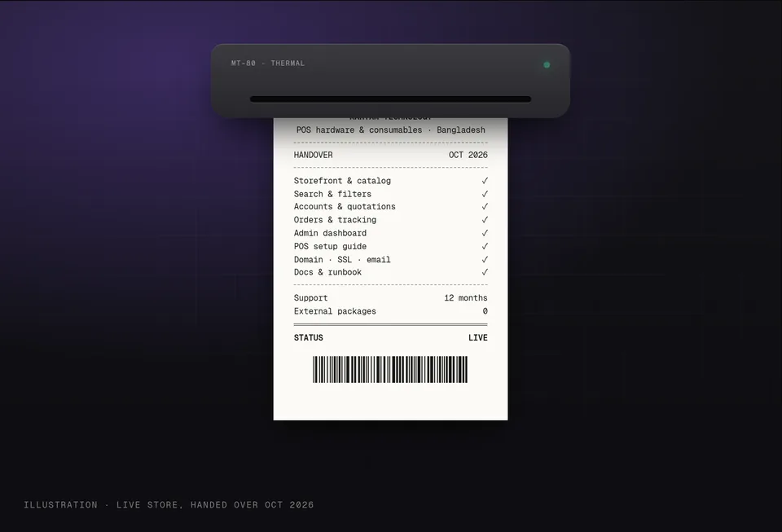
Task: Click the OCT 2026 date on the receipt
Action: pos(468,155)
